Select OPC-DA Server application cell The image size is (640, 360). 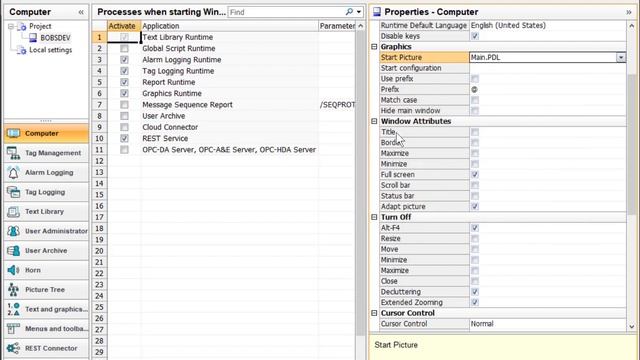229,150
